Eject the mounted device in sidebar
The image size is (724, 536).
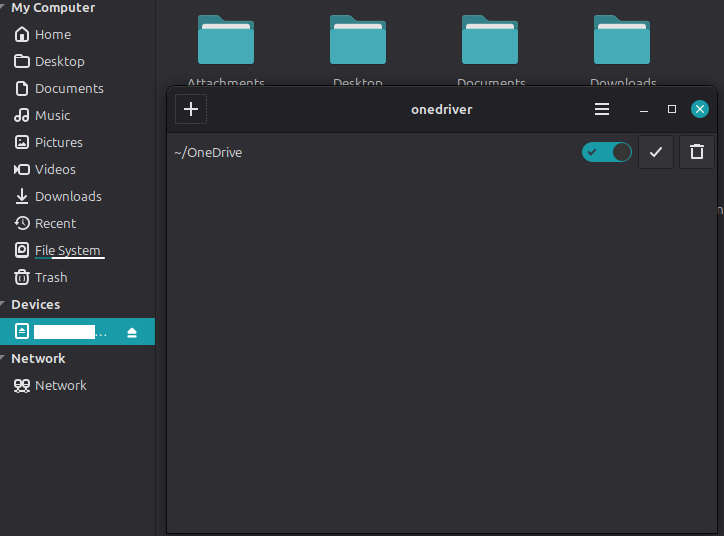coord(132,332)
